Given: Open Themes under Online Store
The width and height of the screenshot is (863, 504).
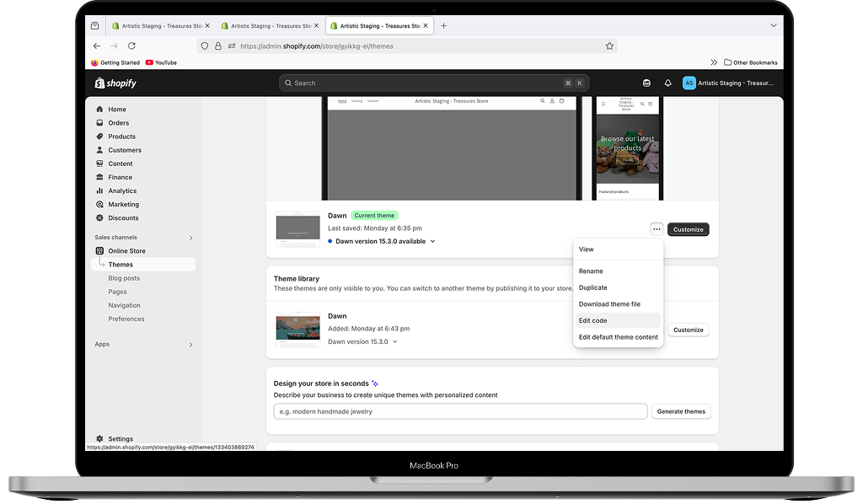Looking at the screenshot, I should [143, 265].
